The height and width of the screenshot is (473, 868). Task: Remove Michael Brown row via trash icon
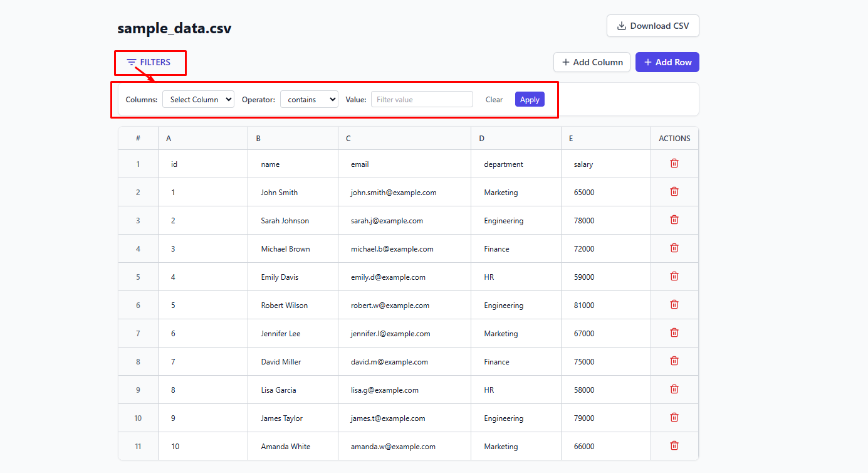pyautogui.click(x=674, y=248)
